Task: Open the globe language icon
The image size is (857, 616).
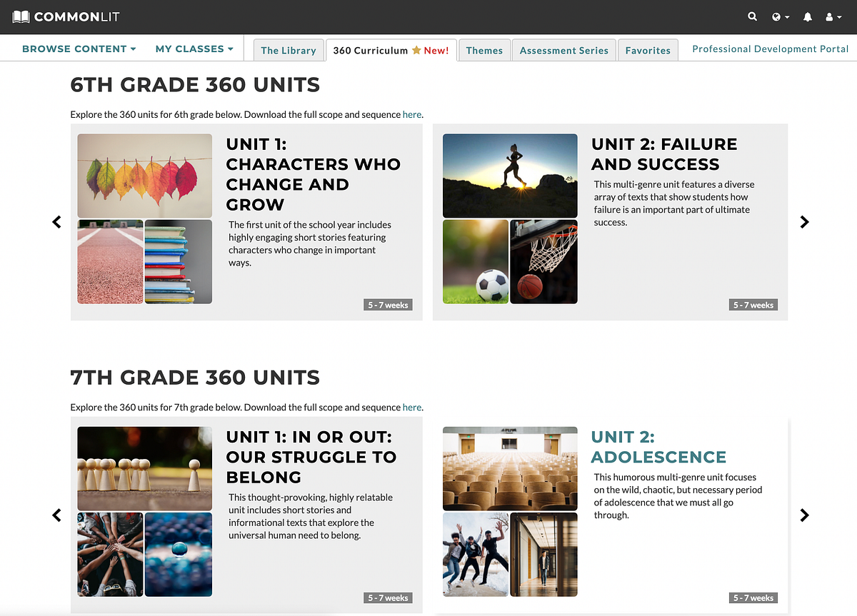Action: [x=778, y=16]
